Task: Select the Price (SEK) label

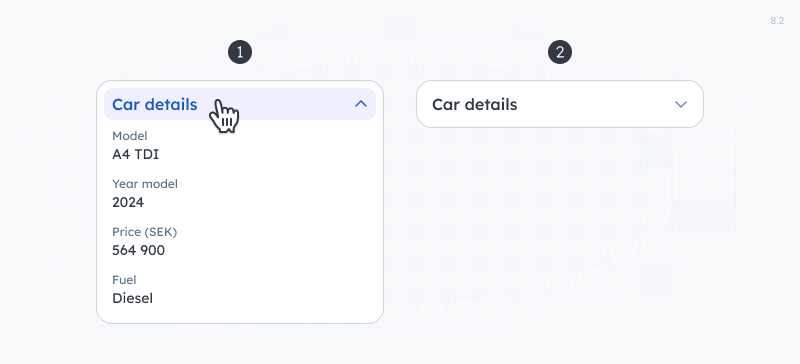Action: pos(144,232)
